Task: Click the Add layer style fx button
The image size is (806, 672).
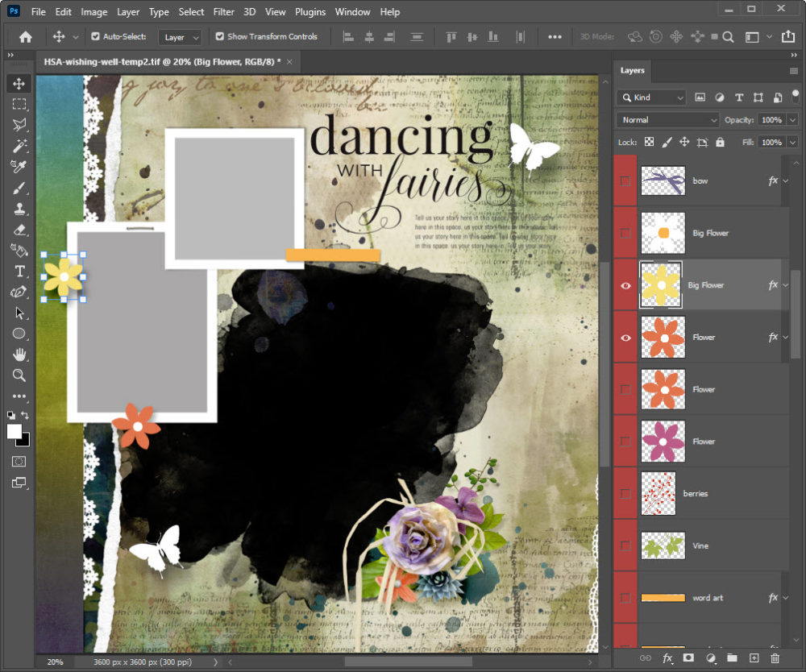Action: [667, 658]
